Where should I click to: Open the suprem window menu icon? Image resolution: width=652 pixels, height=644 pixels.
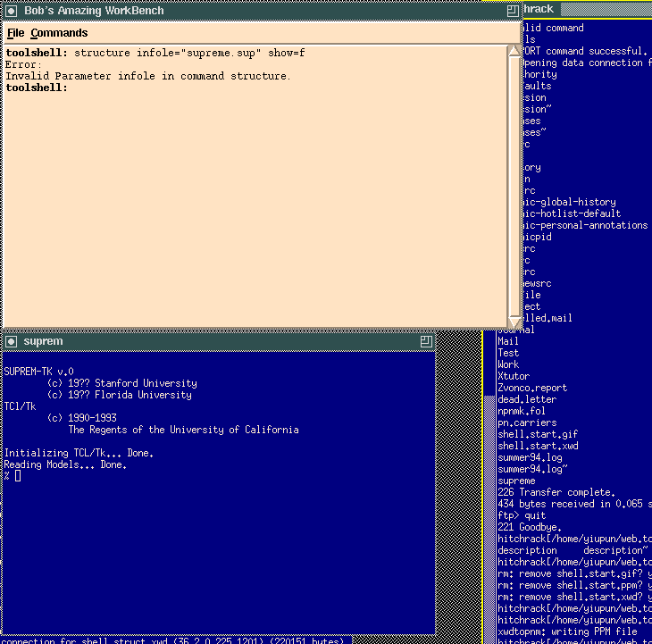tap(11, 341)
